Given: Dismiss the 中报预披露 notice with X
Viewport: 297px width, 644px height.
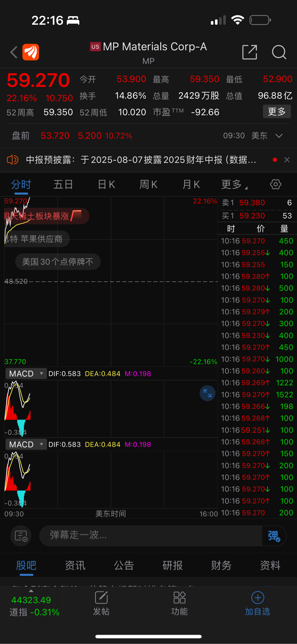Looking at the screenshot, I should (287, 160).
